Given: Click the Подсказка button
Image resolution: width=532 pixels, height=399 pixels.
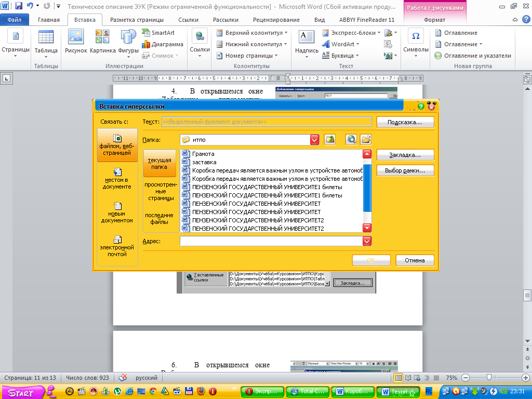Looking at the screenshot, I should [405, 122].
